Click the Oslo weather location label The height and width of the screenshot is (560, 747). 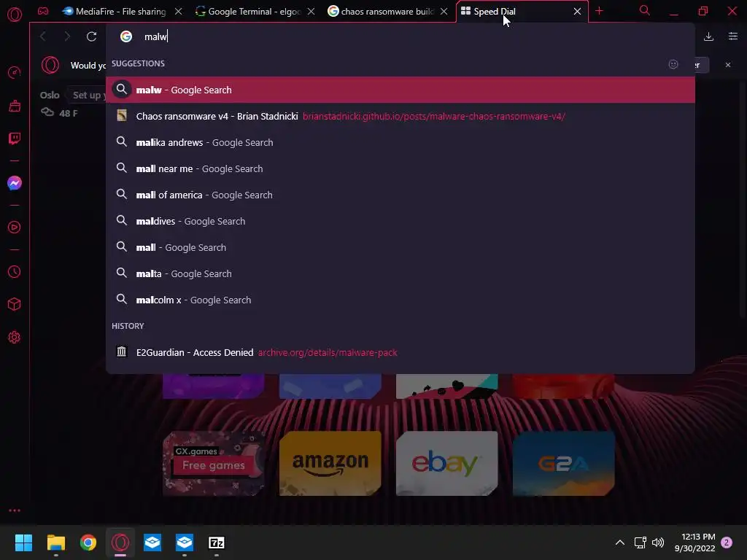click(50, 95)
